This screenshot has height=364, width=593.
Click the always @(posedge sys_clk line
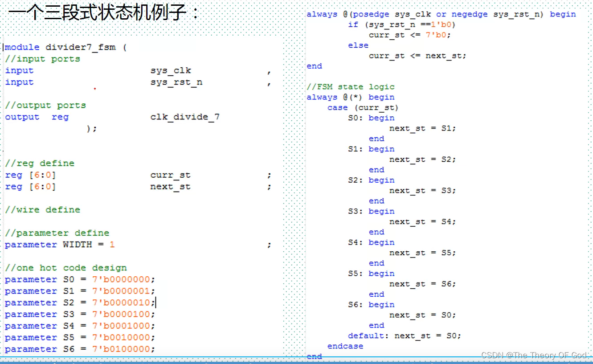(441, 14)
